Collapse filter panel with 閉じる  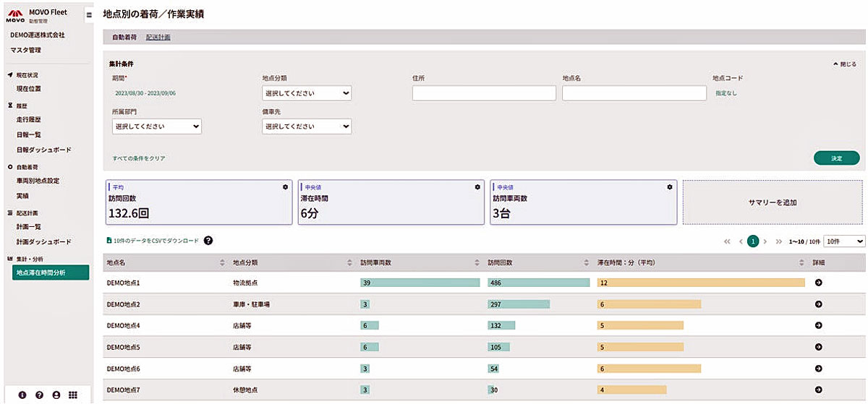(x=845, y=64)
